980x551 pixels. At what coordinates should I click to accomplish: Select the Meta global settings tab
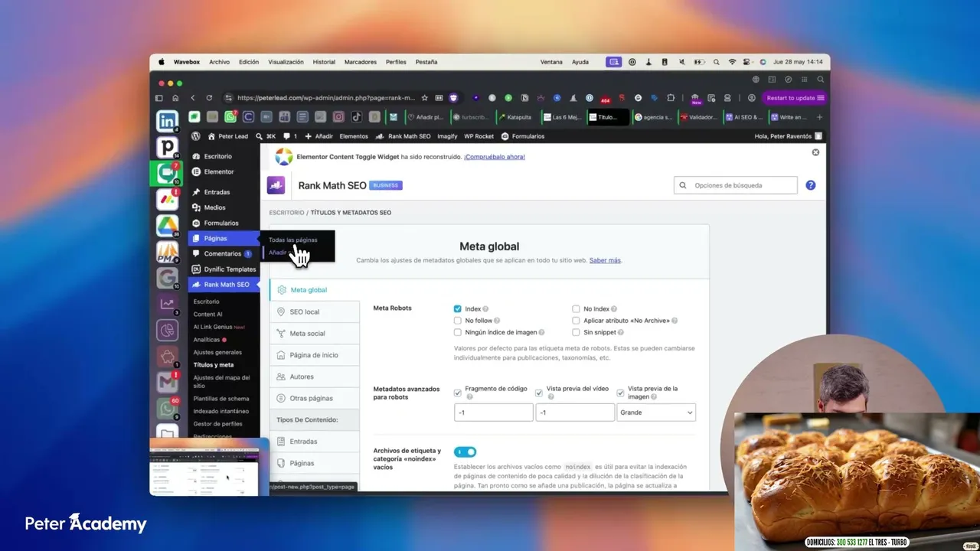(315, 290)
